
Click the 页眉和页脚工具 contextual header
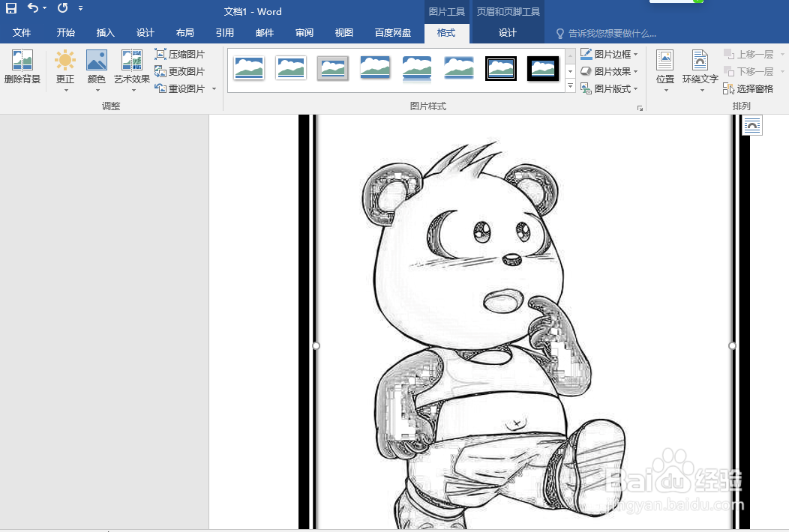tap(508, 11)
